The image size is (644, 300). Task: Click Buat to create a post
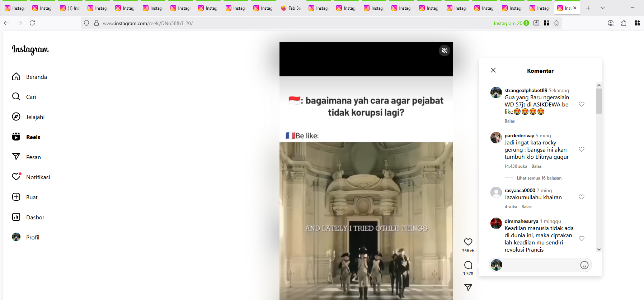pyautogui.click(x=25, y=197)
